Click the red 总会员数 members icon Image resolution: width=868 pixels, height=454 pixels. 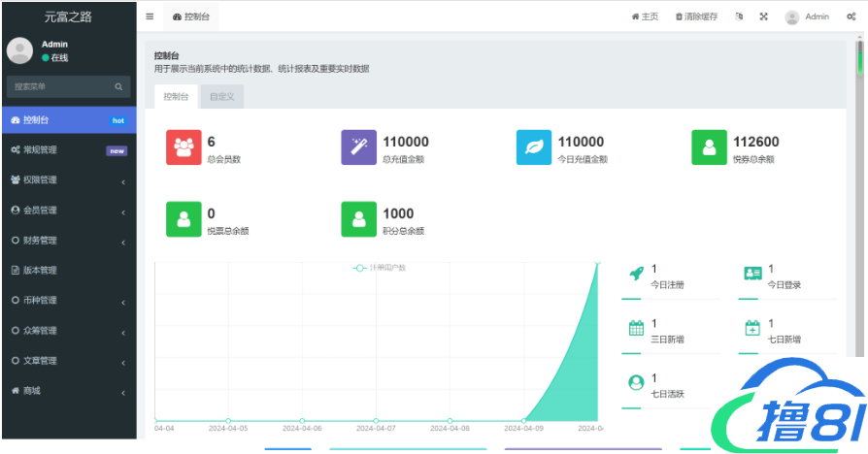pyautogui.click(x=184, y=147)
